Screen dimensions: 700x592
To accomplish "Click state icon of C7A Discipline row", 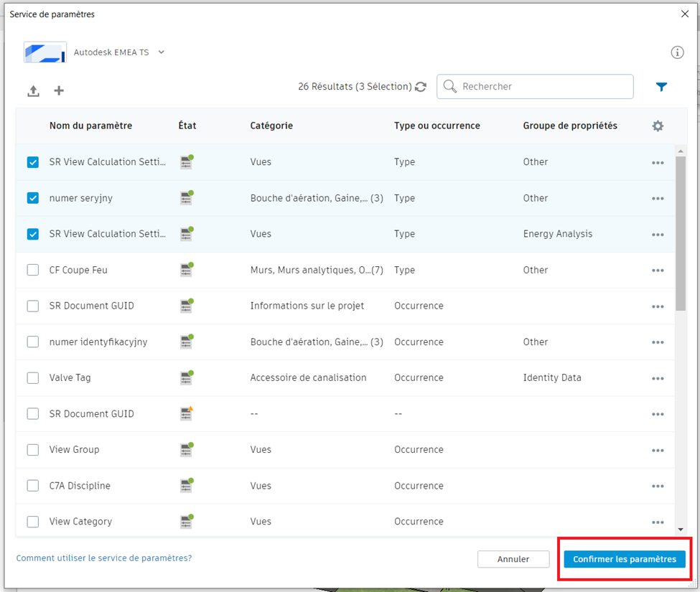I will 187,485.
